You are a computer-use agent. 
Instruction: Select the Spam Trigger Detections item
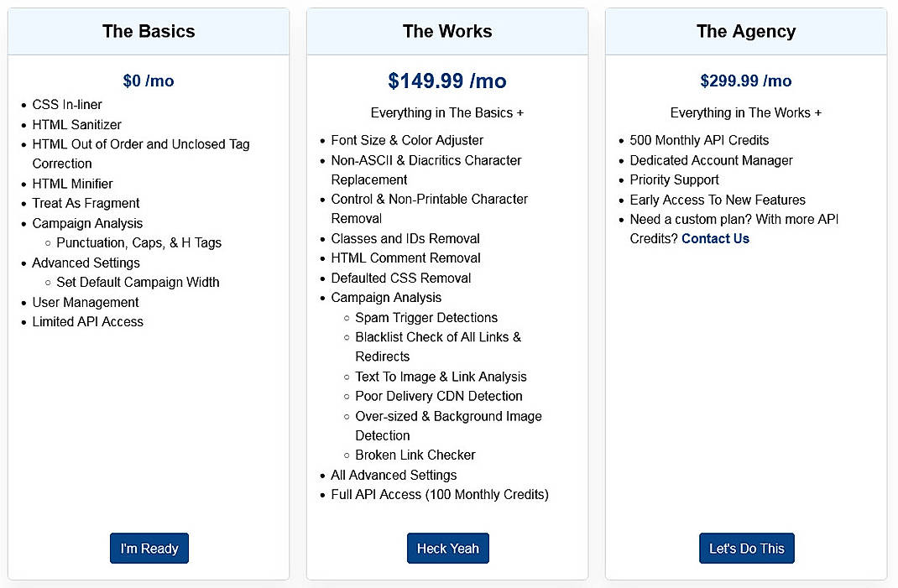[426, 317]
